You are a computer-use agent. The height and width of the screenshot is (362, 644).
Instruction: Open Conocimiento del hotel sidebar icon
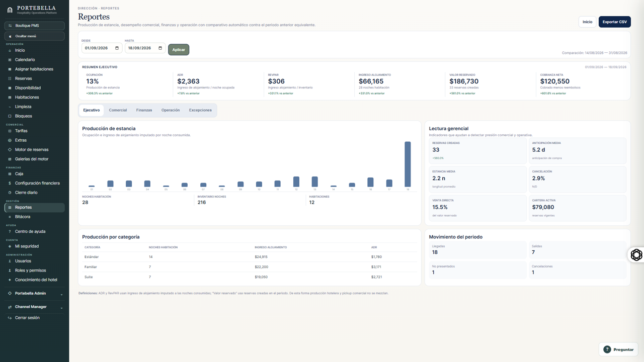tap(10, 280)
